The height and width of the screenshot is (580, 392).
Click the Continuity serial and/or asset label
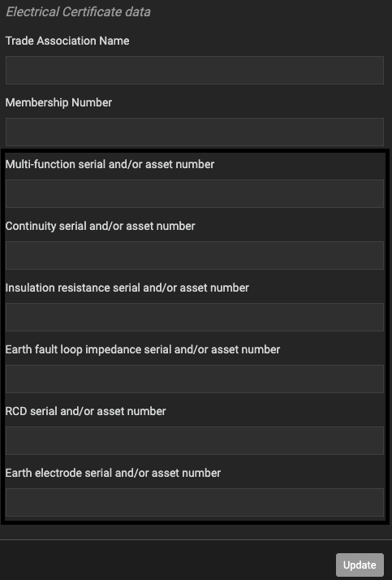[100, 226]
